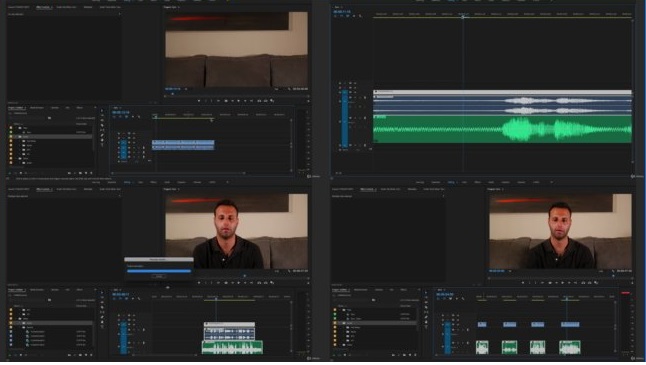The image size is (646, 365).
Task: Expand the first bin in the project panel beside the empty-couch preview
Action: click(16, 128)
